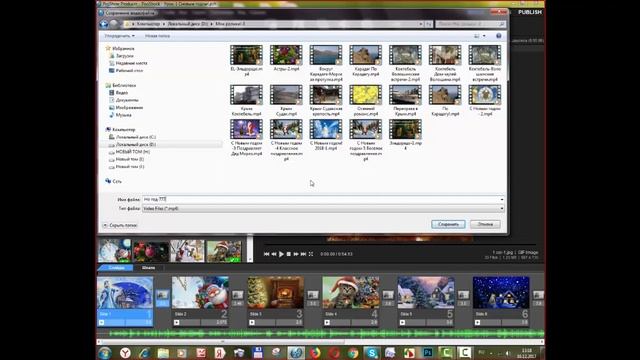The width and height of the screenshot is (640, 360).
Task: Create a folder with Новая папка
Action: point(157,36)
